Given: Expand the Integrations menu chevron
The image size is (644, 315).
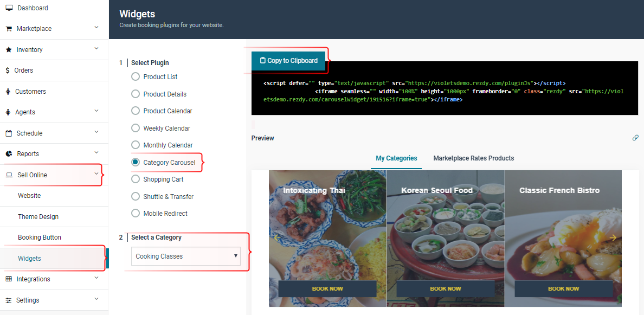Looking at the screenshot, I should coord(96,278).
